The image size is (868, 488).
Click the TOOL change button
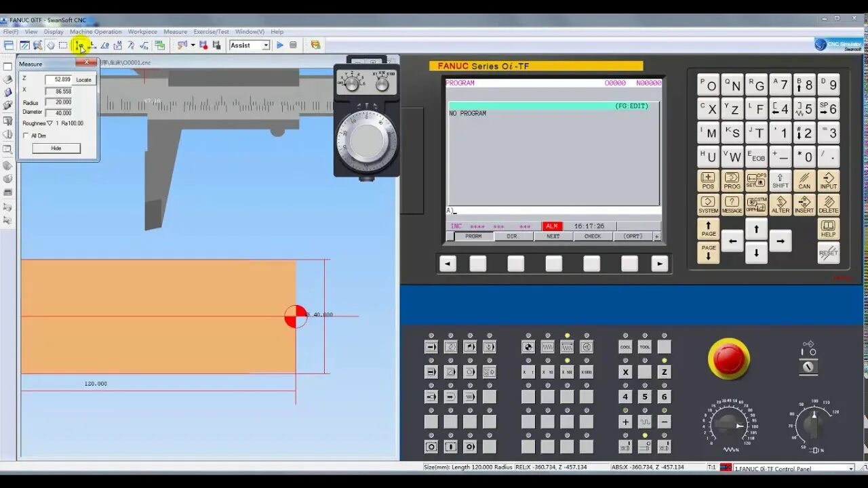[645, 347]
